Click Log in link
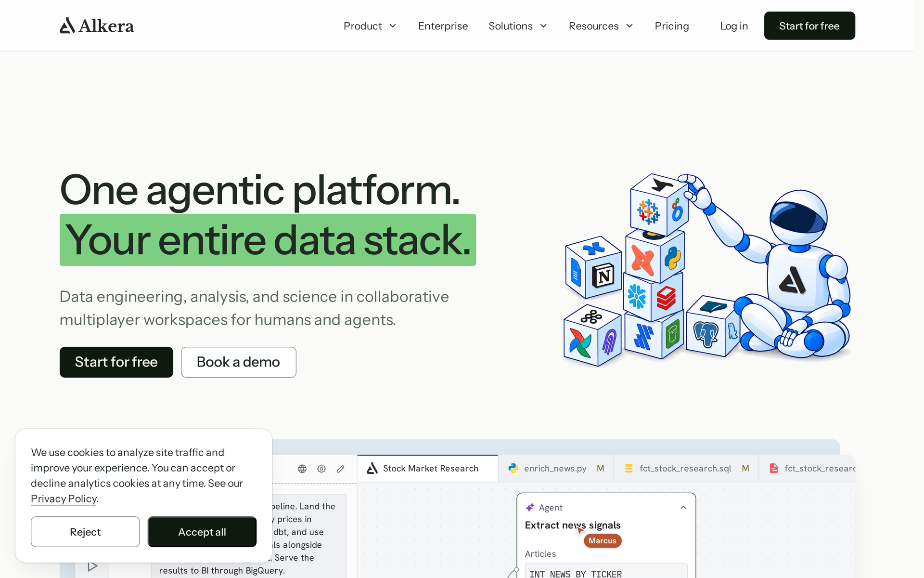The width and height of the screenshot is (924, 578). tap(734, 26)
